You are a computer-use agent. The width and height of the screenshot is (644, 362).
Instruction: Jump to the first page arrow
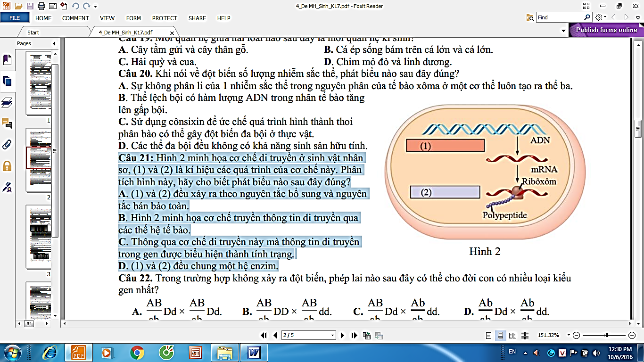point(264,335)
